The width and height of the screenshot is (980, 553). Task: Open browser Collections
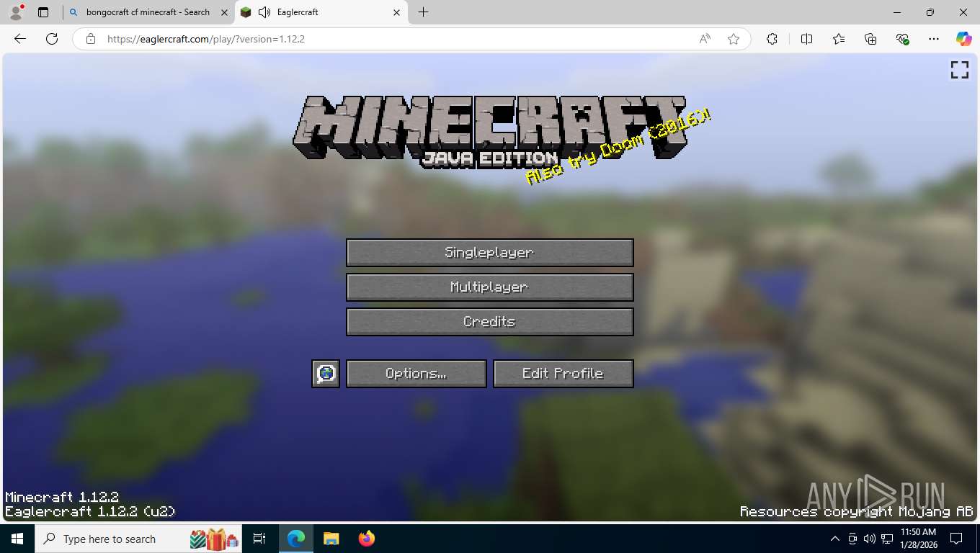click(x=870, y=39)
